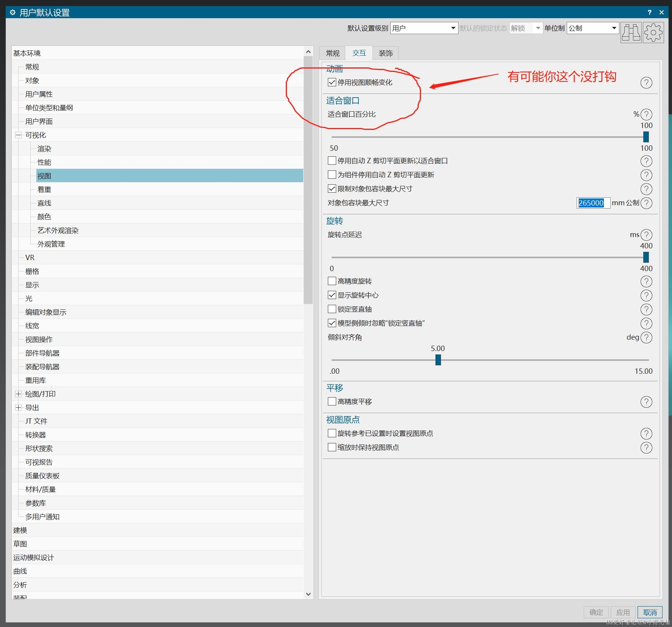Enable 旋转参考已设置时设置视图原点 checkbox

332,433
